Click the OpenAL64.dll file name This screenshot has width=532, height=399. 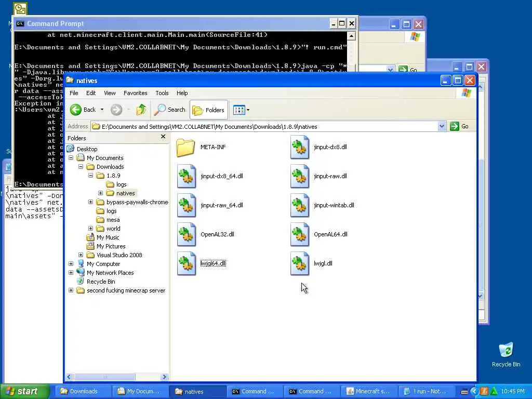[330, 234]
